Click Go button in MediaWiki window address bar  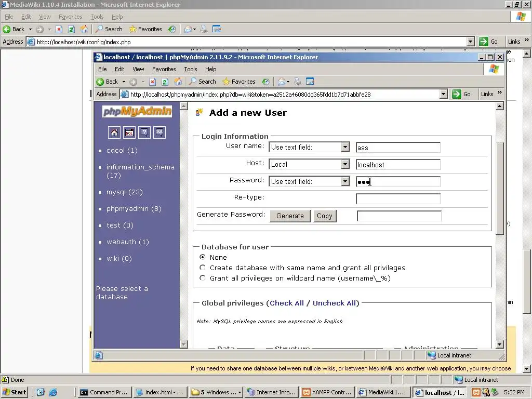tap(488, 42)
